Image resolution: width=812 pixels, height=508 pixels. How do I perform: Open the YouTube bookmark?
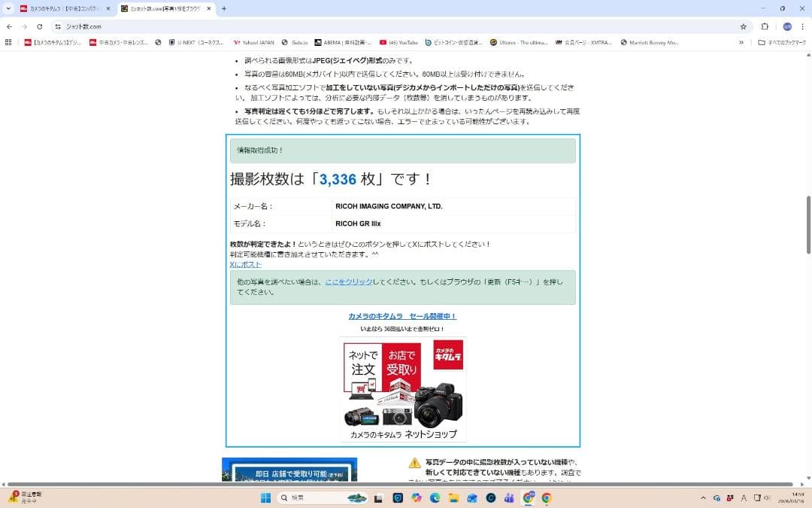[398, 42]
